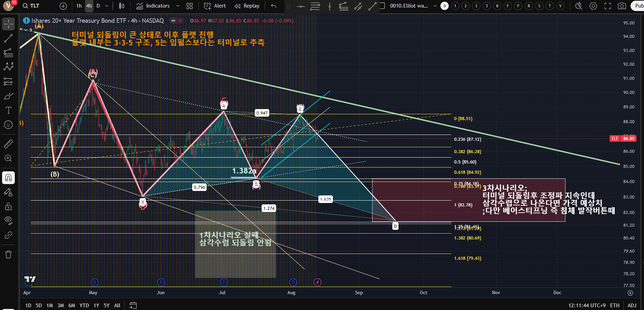Take a chart snapshot with the camera icon
The height and width of the screenshot is (310, 644).
pyautogui.click(x=622, y=6)
